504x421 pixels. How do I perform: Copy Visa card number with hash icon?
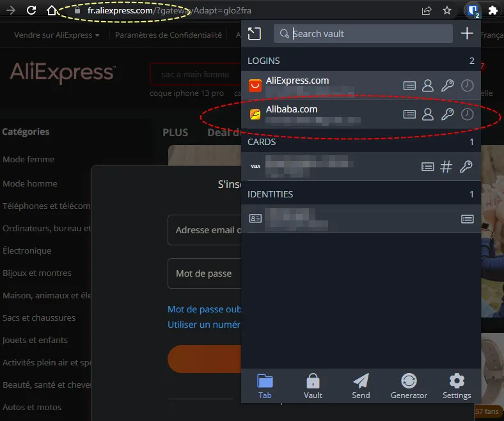pyautogui.click(x=446, y=167)
